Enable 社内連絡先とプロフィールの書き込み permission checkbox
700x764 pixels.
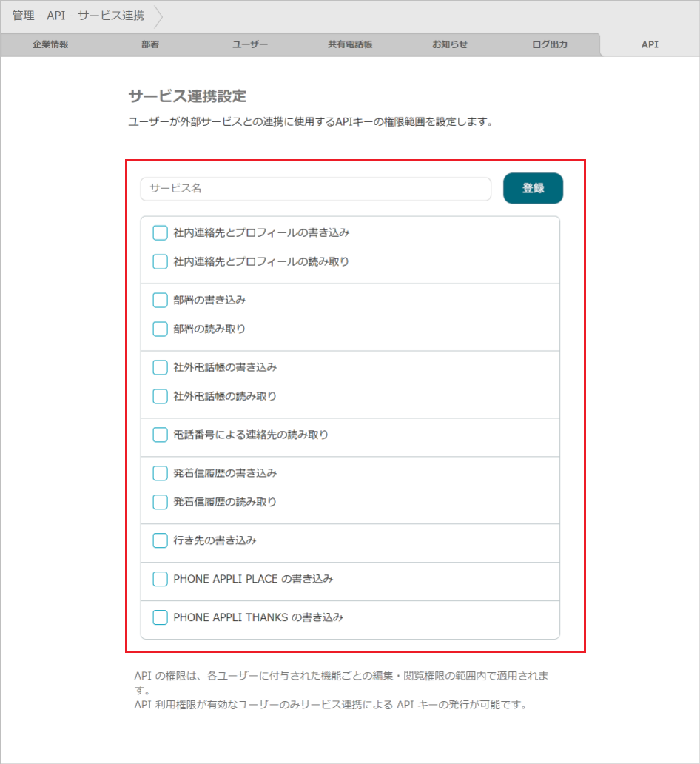tap(160, 232)
